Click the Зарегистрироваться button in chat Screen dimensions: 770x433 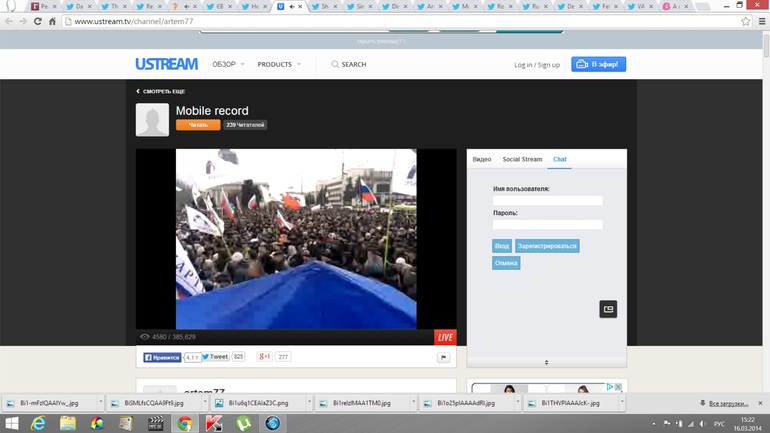[x=547, y=246]
